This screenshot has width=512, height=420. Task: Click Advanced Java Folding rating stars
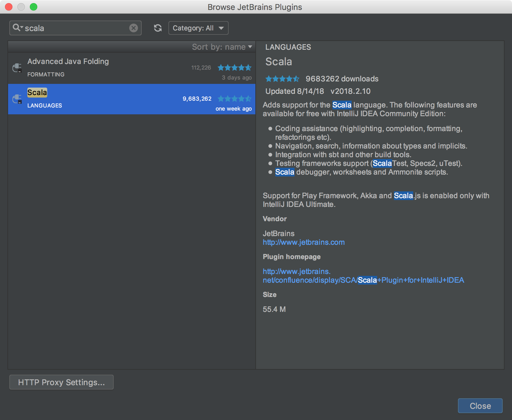[x=234, y=68]
